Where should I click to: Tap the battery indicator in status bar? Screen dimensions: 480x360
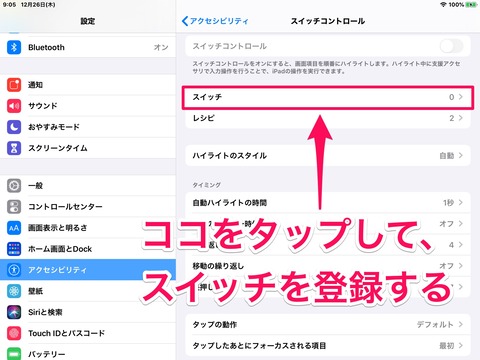471,5
